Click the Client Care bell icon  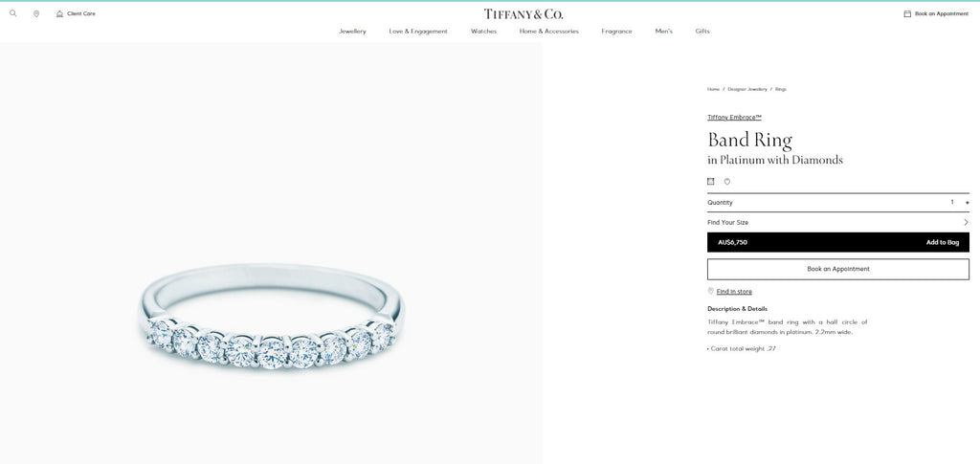(x=59, y=13)
